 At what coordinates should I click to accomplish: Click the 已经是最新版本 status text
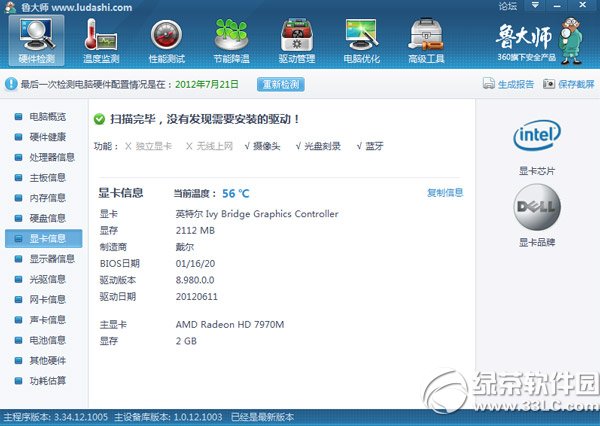(262, 417)
